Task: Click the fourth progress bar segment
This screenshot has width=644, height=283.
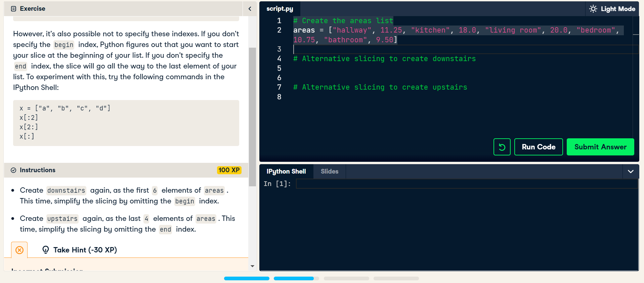Action: pyautogui.click(x=396, y=278)
